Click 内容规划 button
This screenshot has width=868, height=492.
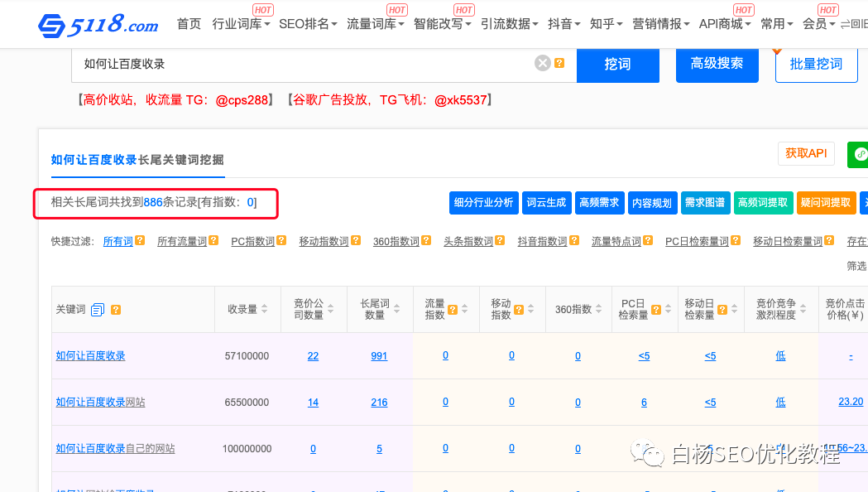(x=652, y=203)
